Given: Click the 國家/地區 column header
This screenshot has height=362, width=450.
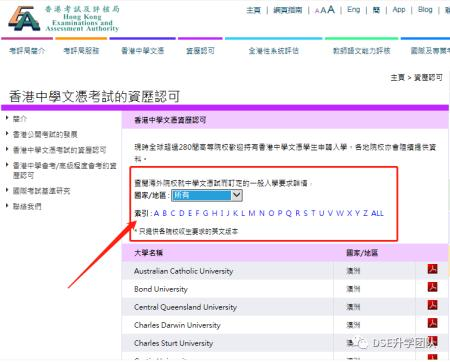Looking at the screenshot, I should (362, 253).
